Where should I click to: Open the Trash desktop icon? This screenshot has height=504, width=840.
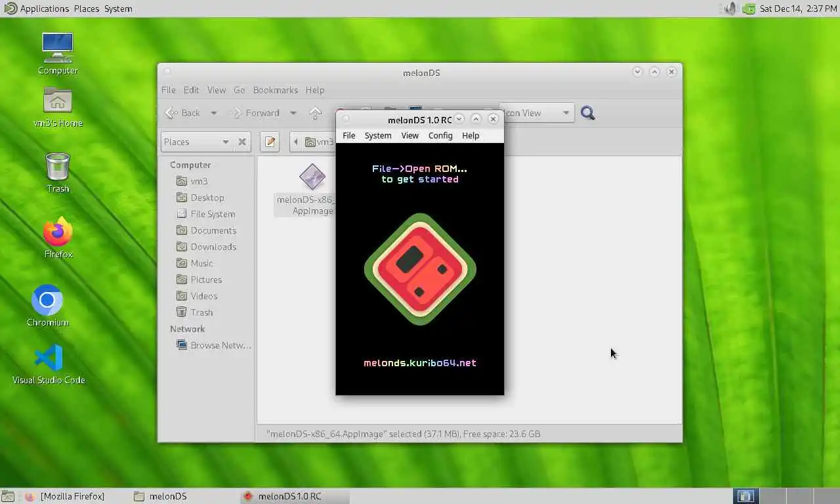(58, 173)
